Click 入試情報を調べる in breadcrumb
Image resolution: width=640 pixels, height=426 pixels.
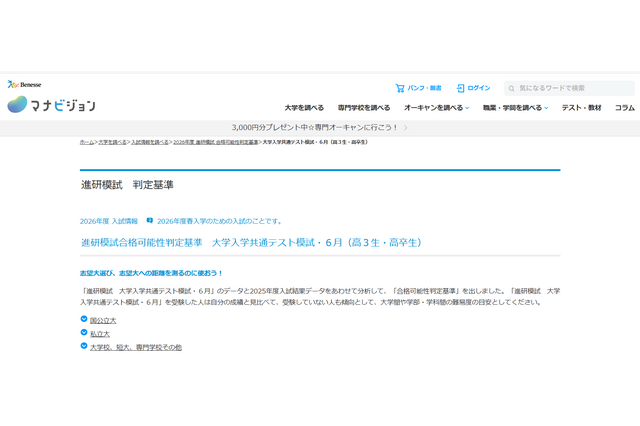coord(150,142)
